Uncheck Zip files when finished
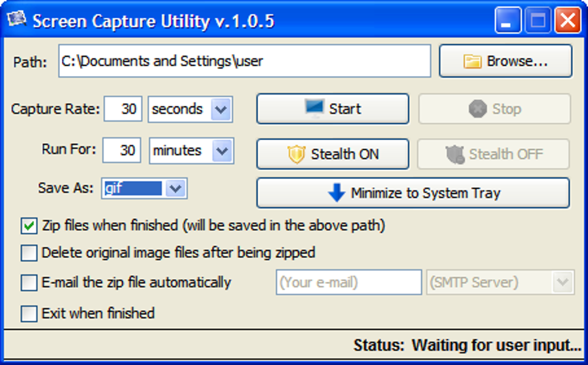Image resolution: width=588 pixels, height=365 pixels. (28, 226)
